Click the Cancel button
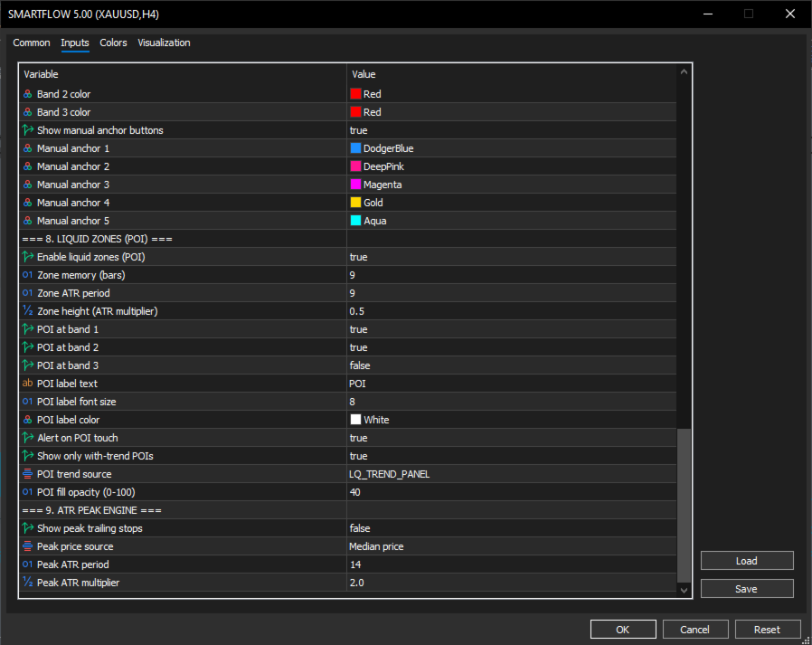 click(695, 629)
